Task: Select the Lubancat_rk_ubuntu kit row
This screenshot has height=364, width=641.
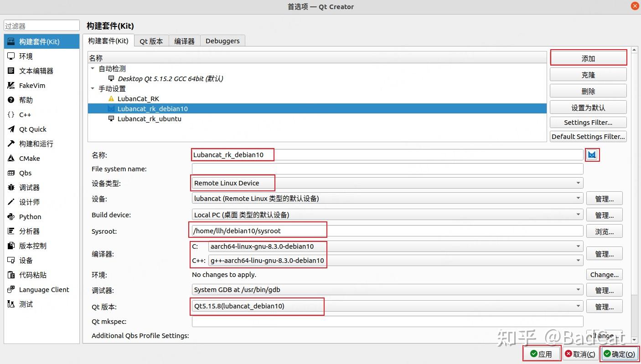Action: tap(317, 118)
